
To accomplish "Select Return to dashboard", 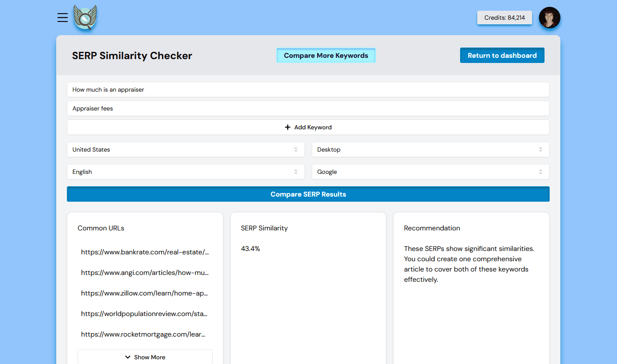I will (x=502, y=55).
